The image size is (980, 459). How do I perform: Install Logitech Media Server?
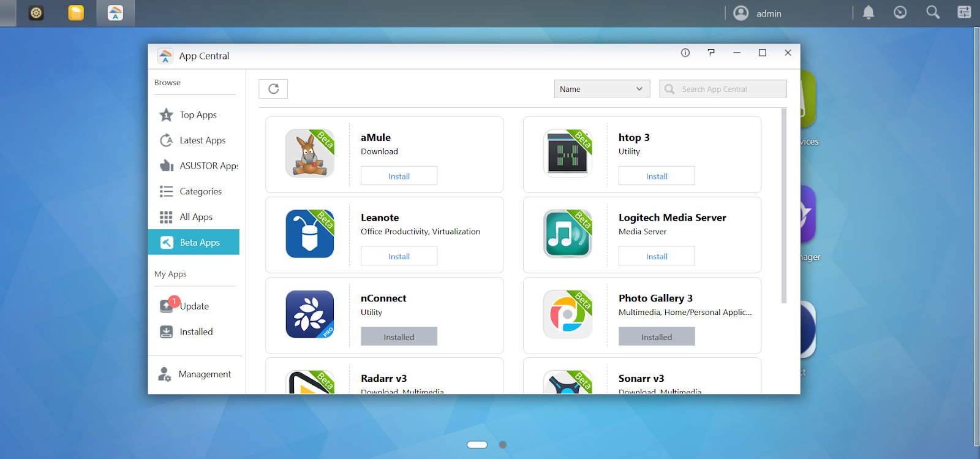(x=657, y=256)
